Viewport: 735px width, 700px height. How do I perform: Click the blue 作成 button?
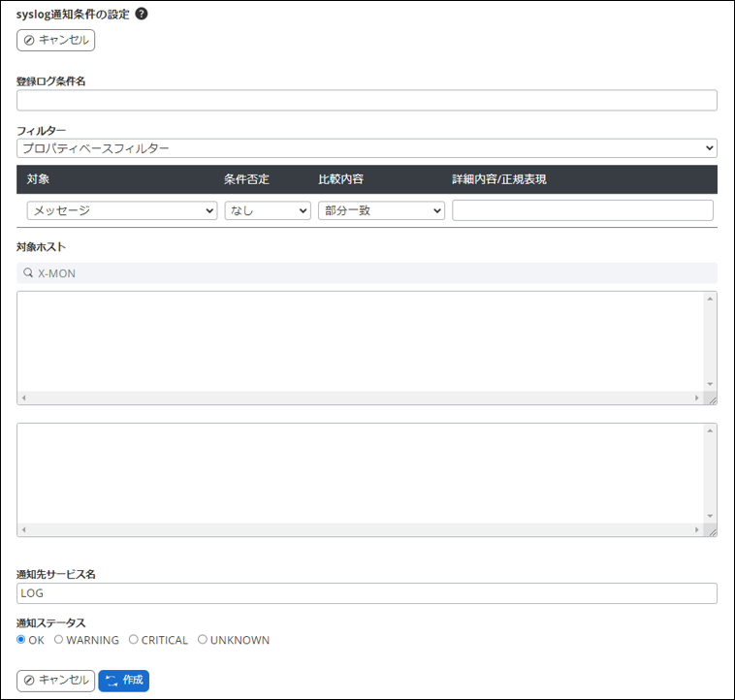pos(123,681)
